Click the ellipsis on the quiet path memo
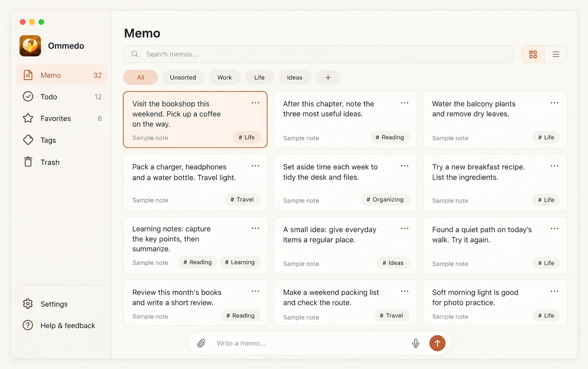 pyautogui.click(x=555, y=229)
